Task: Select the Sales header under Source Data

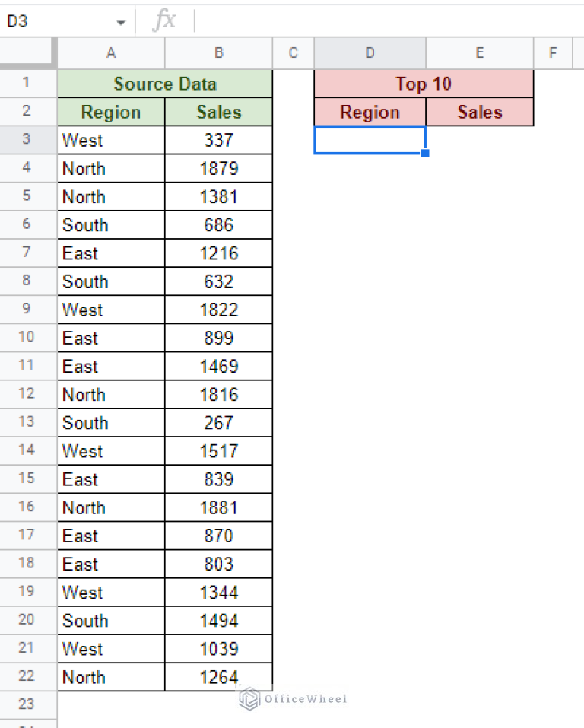Action: point(218,112)
